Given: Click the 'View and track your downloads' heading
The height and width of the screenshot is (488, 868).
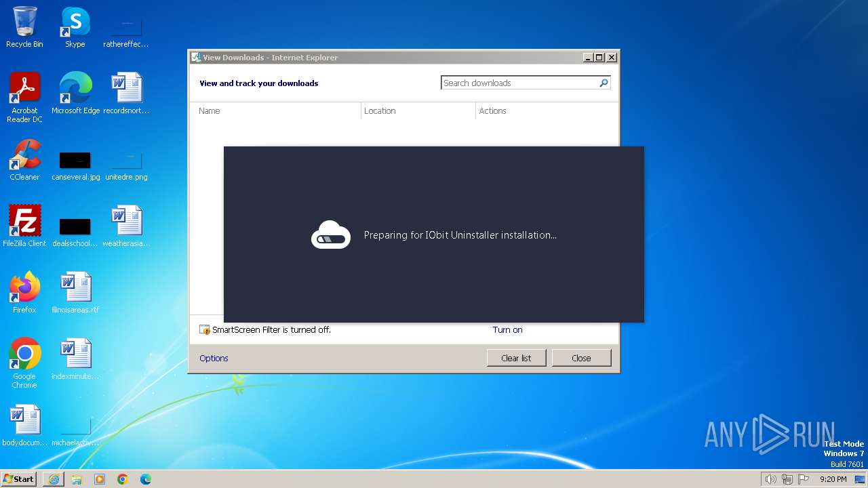Looking at the screenshot, I should point(258,83).
